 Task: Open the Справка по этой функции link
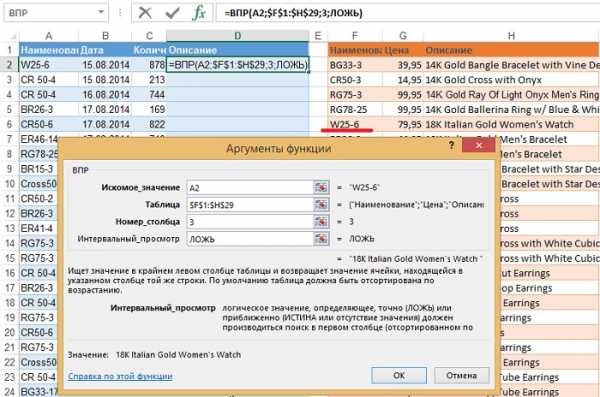coord(120,376)
